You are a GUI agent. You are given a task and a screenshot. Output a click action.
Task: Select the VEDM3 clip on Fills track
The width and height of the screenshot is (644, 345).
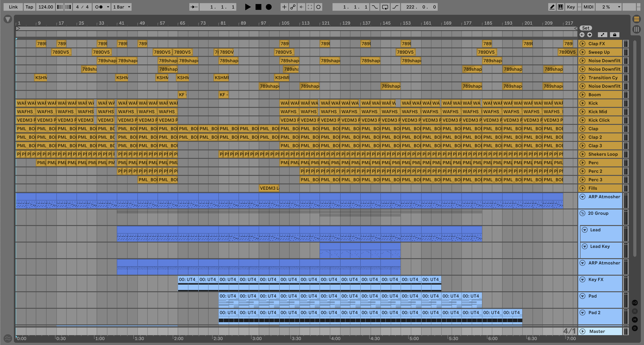coord(269,188)
